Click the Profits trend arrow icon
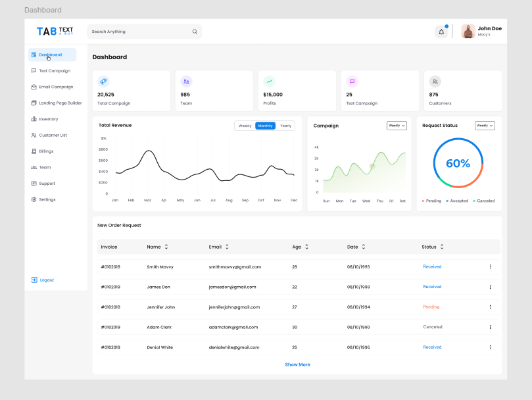This screenshot has width=532, height=400. (270, 82)
